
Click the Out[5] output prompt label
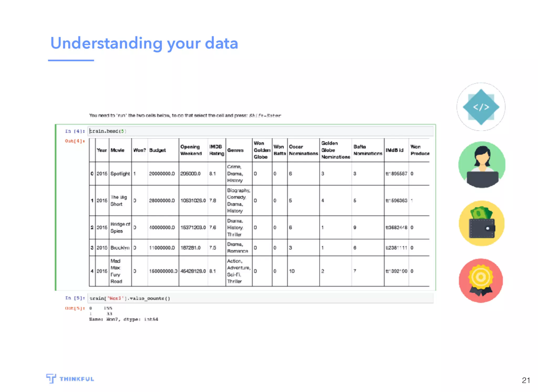pos(75,308)
